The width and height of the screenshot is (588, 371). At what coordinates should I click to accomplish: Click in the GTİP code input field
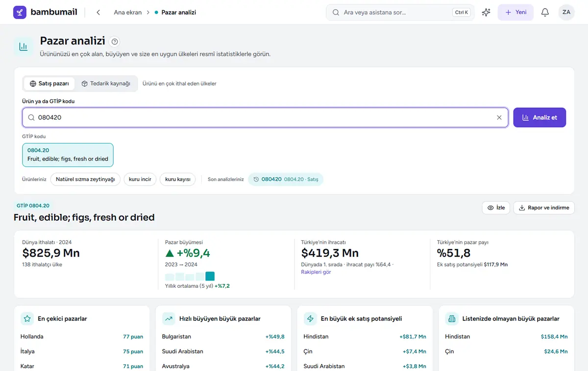pyautogui.click(x=265, y=117)
